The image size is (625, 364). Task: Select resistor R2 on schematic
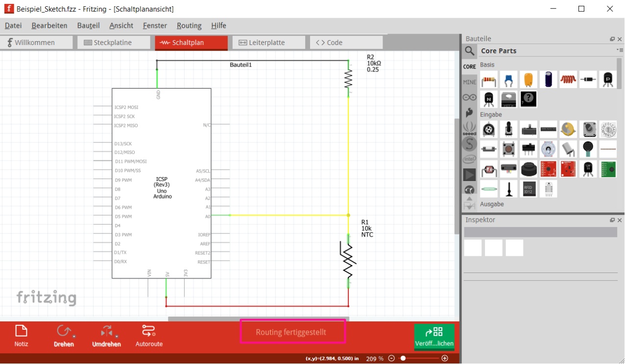(348, 78)
